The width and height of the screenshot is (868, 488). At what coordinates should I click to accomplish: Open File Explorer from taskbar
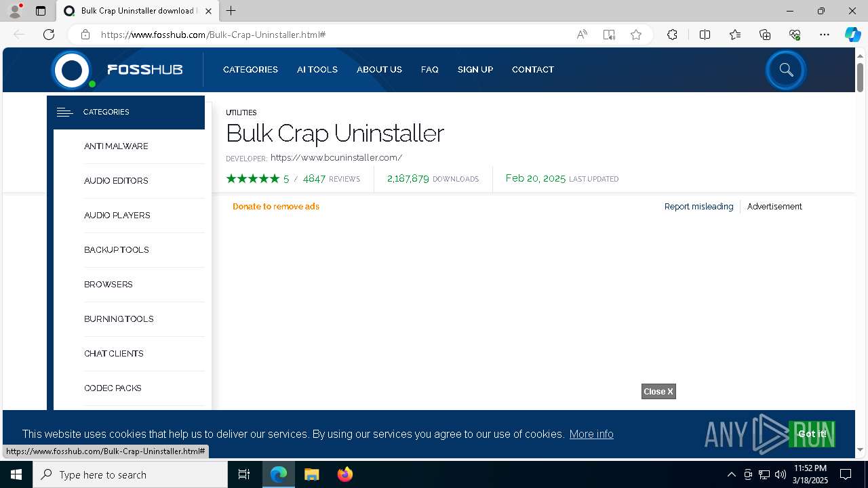click(x=312, y=474)
